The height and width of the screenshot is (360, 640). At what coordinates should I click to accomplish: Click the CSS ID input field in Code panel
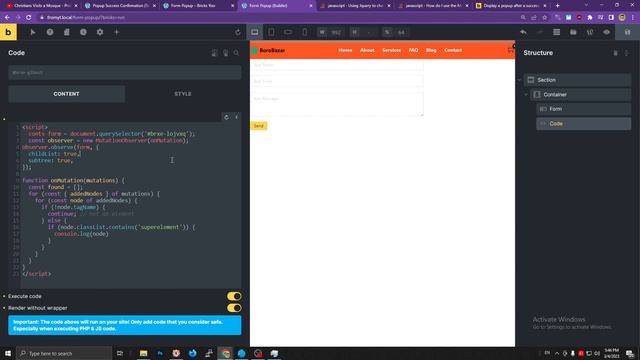[124, 73]
